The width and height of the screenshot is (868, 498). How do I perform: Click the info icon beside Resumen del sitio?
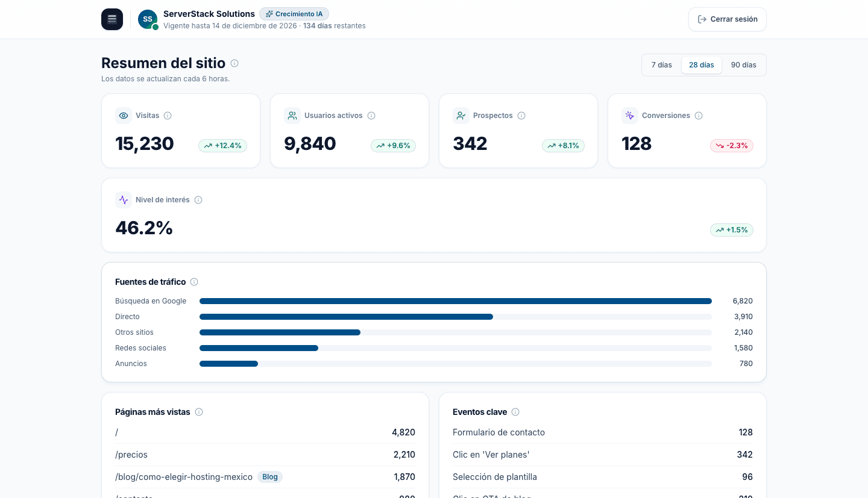pos(234,63)
